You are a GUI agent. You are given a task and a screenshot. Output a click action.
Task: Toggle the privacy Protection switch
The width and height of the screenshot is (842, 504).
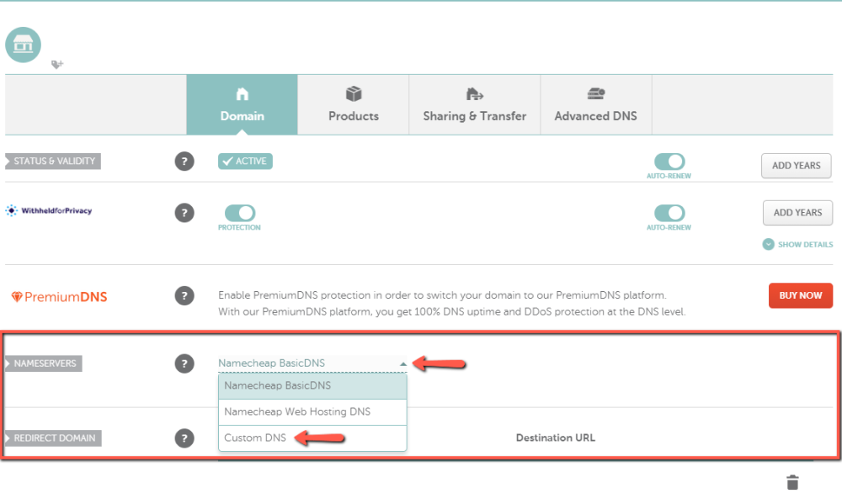click(239, 213)
